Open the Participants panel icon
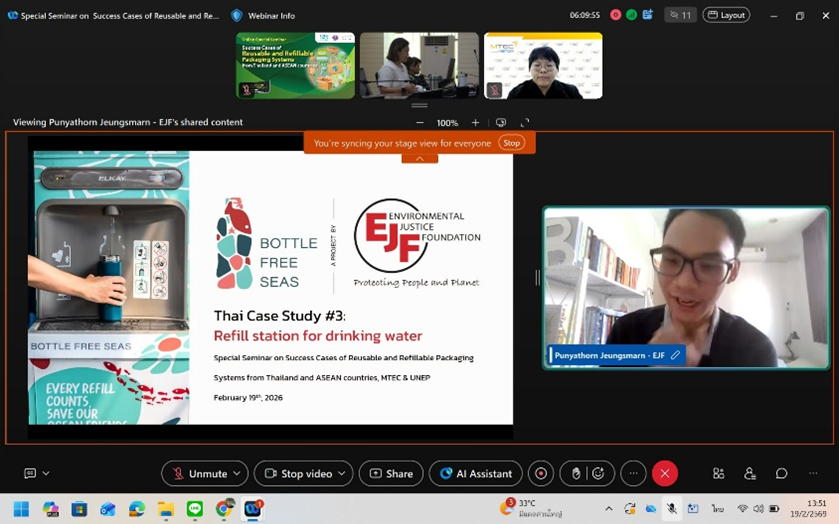839x524 pixels. pos(750,474)
